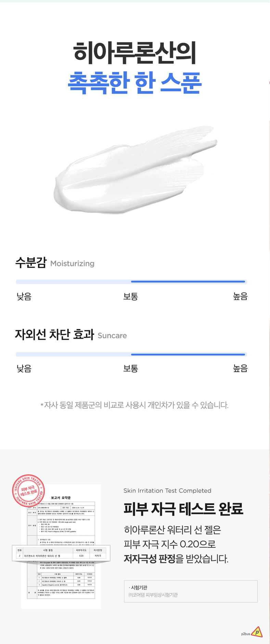Click the asterisk disclaimer about individual differences
The image size is (270, 644).
(134, 405)
